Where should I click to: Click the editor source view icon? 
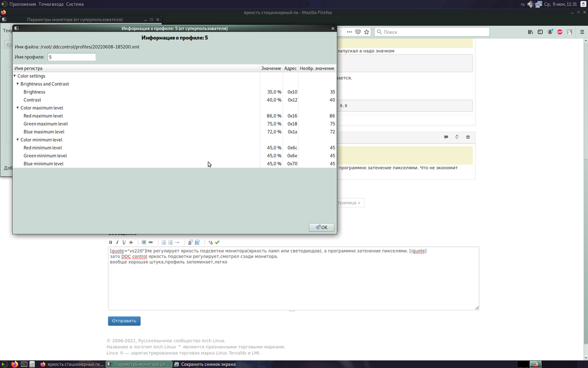[210, 242]
